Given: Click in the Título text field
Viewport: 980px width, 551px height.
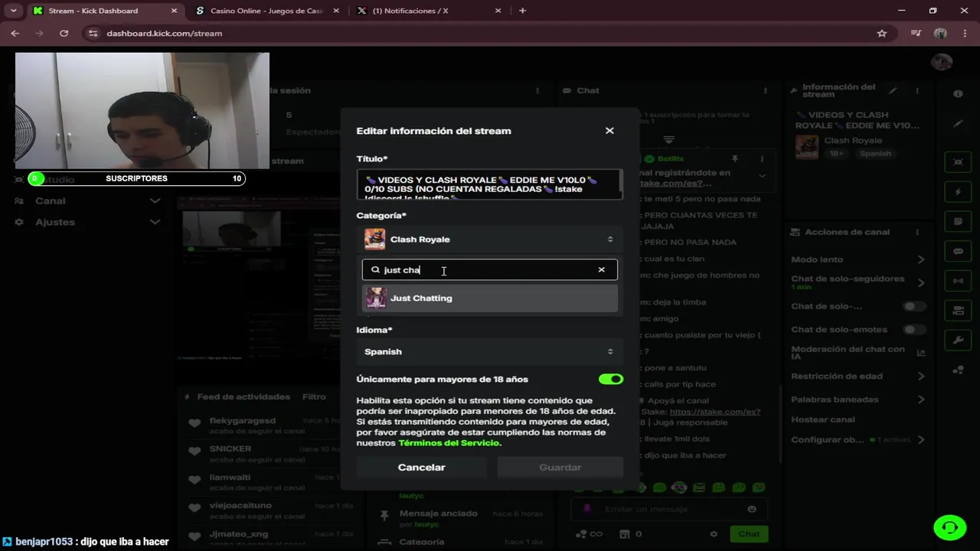Looking at the screenshot, I should click(x=489, y=184).
